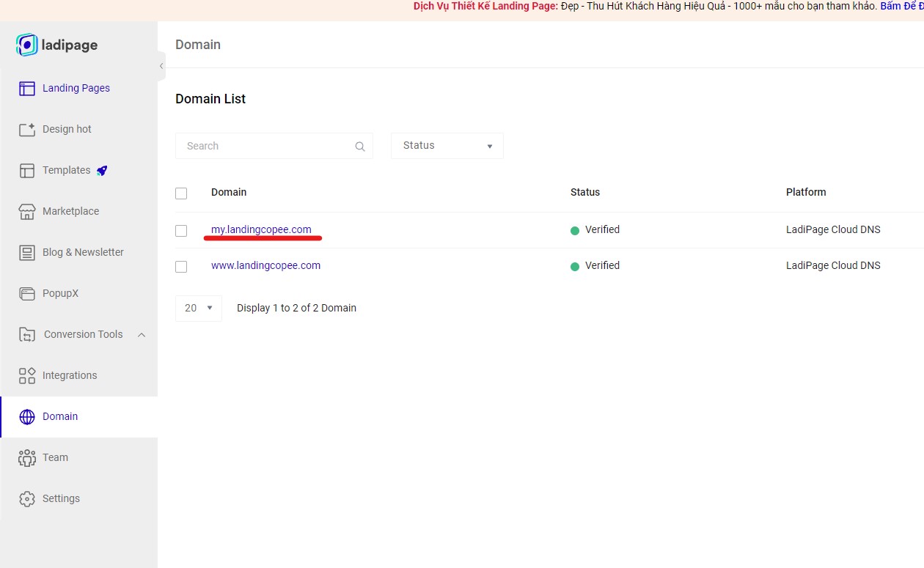
Task: Tick the select-all checkbox in table header
Action: (181, 193)
